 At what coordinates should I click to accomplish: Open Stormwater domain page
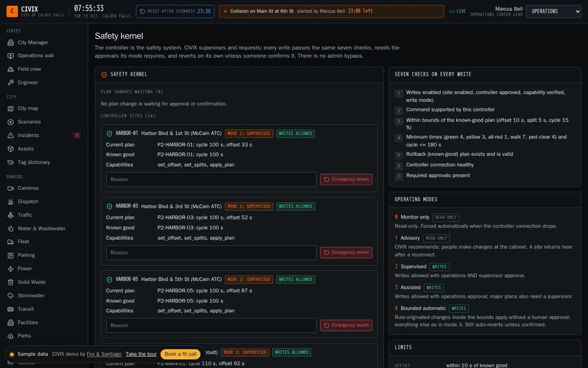(x=31, y=296)
